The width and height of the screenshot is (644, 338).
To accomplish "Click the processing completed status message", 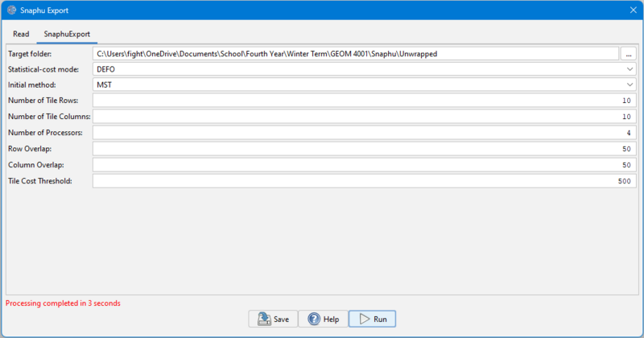I will click(x=63, y=303).
